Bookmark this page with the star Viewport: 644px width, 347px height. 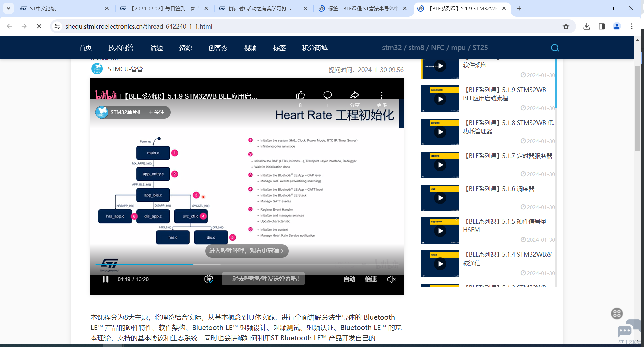tap(566, 26)
